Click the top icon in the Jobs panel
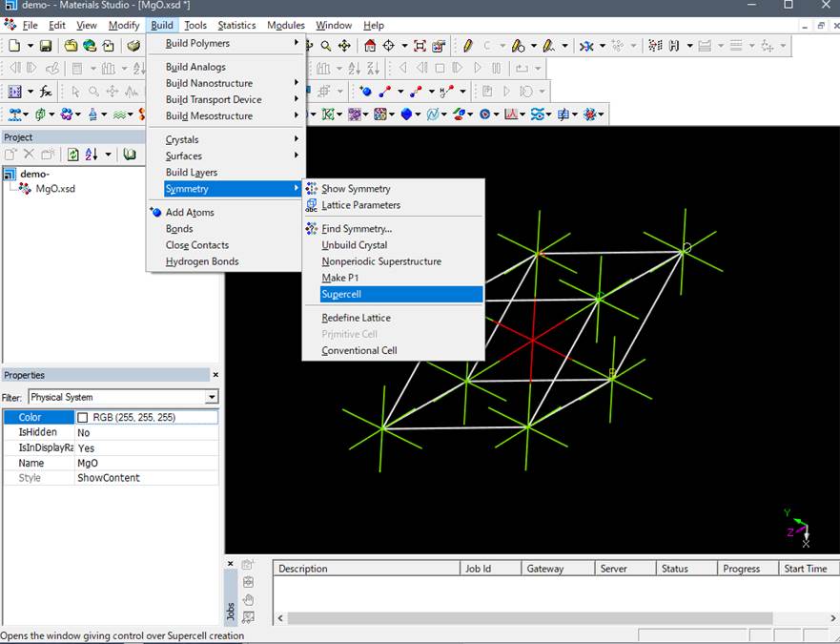Viewport: 840px width, 644px height. click(248, 565)
